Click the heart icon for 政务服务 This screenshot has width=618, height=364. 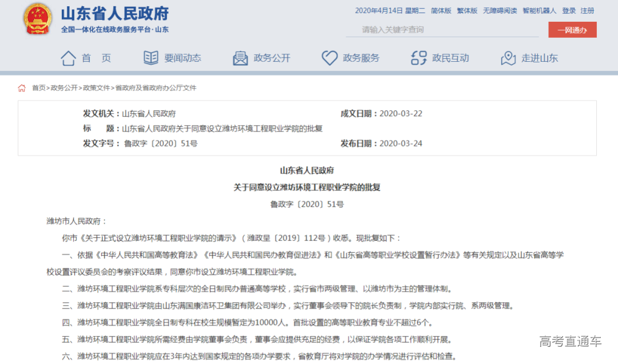tap(329, 58)
